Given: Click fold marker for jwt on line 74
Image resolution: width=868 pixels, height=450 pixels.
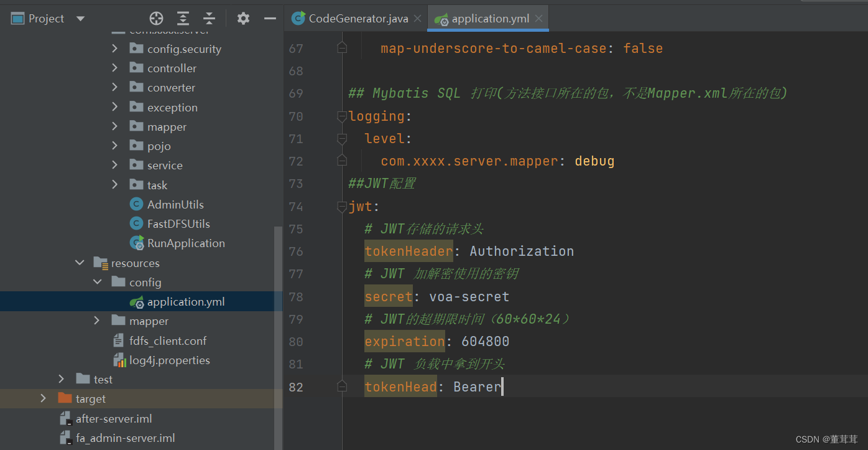Looking at the screenshot, I should point(341,206).
